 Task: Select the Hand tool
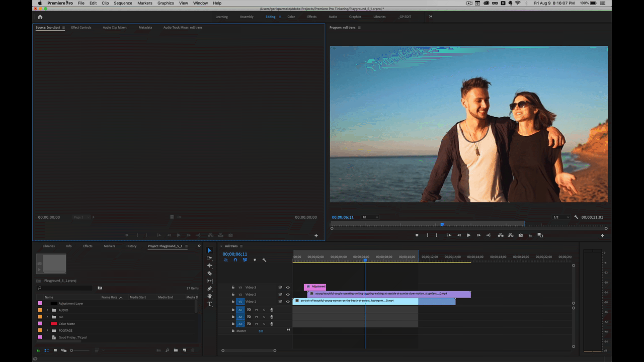[209, 296]
